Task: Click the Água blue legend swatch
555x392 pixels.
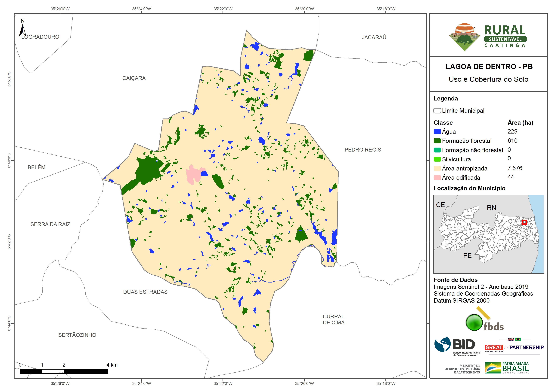Action: [437, 132]
